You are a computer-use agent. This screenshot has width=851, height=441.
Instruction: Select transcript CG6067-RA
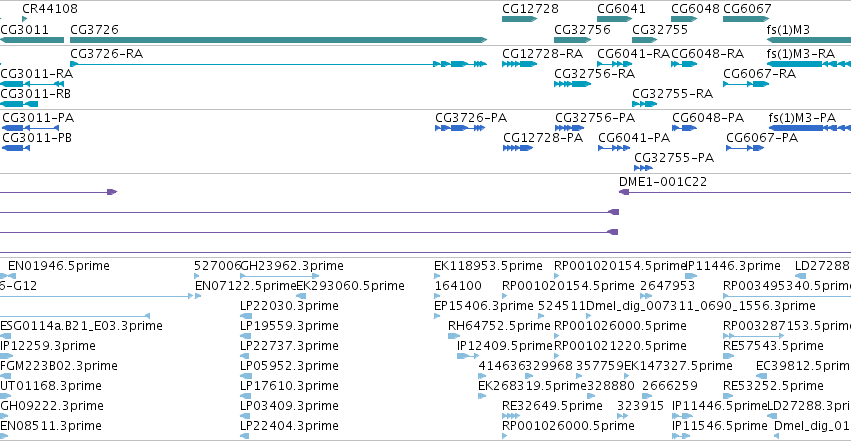point(760,74)
